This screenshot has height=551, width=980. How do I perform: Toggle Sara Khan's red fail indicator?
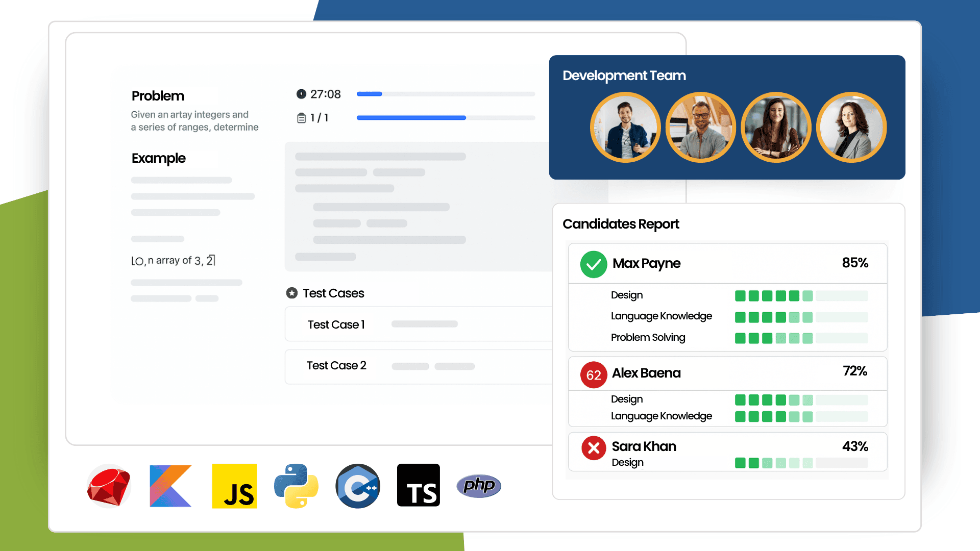pyautogui.click(x=593, y=448)
